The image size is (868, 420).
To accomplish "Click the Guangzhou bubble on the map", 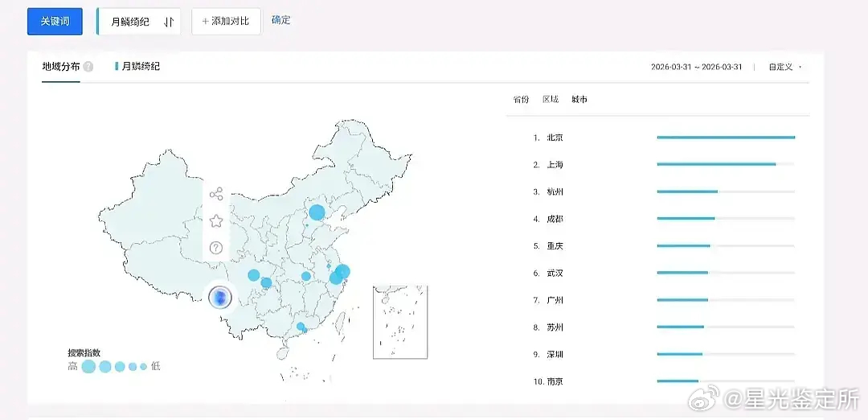I will pyautogui.click(x=300, y=327).
